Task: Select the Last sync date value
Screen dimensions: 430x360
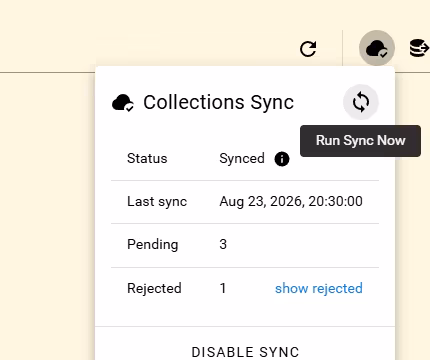Action: pos(291,201)
